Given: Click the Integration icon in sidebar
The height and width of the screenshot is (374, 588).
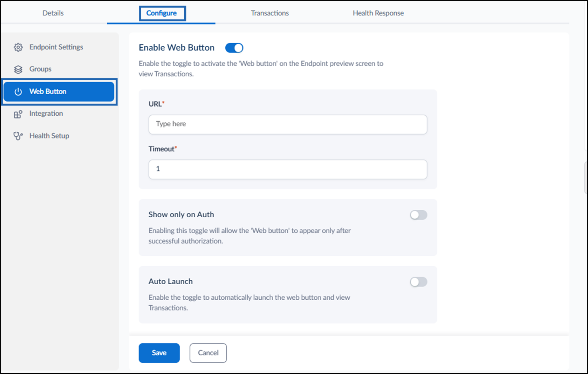Looking at the screenshot, I should coord(18,114).
